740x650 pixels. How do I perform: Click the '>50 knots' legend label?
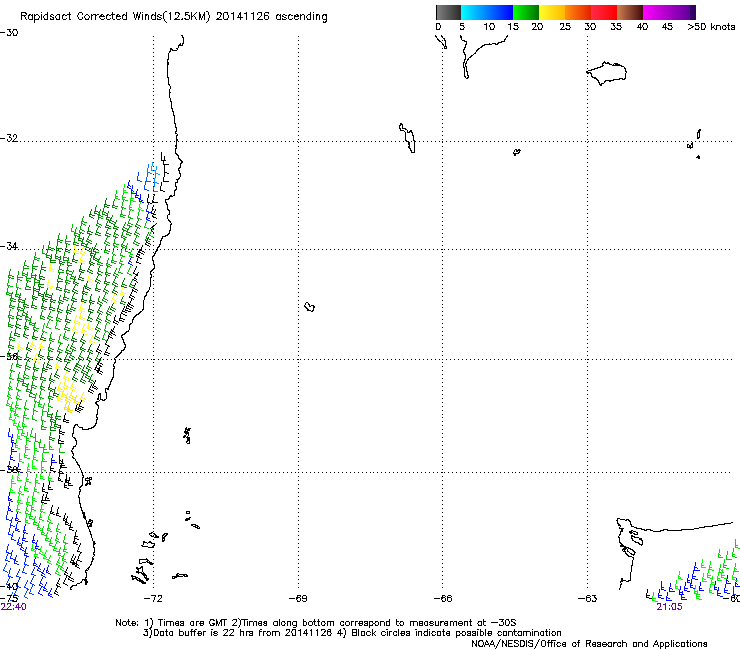click(711, 27)
